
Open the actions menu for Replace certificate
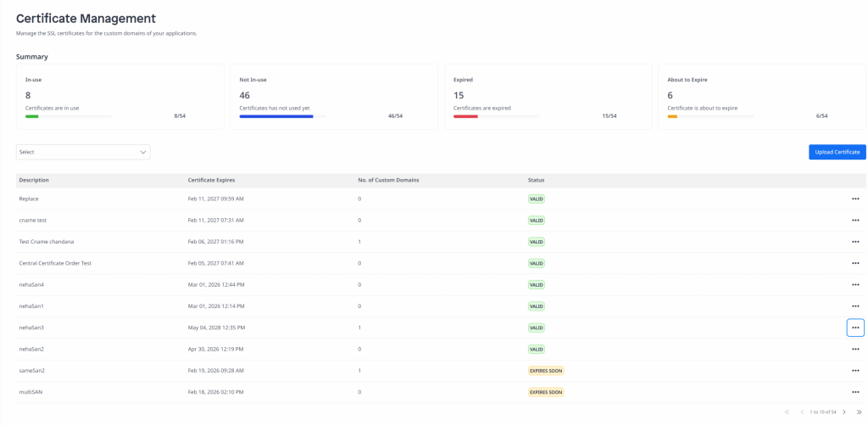point(854,199)
